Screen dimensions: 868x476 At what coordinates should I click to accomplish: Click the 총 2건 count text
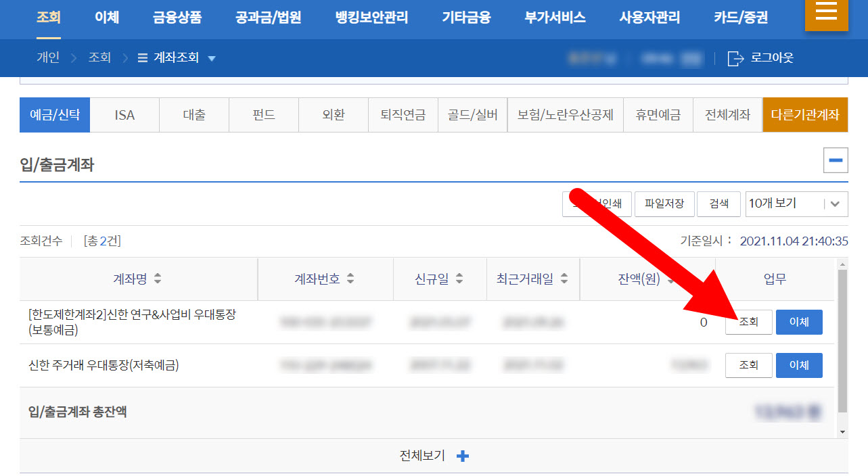(x=102, y=241)
